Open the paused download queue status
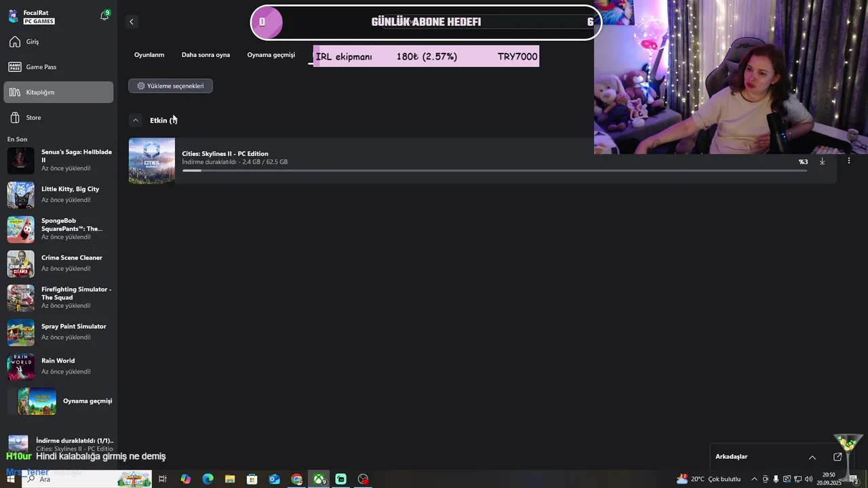 (59, 444)
